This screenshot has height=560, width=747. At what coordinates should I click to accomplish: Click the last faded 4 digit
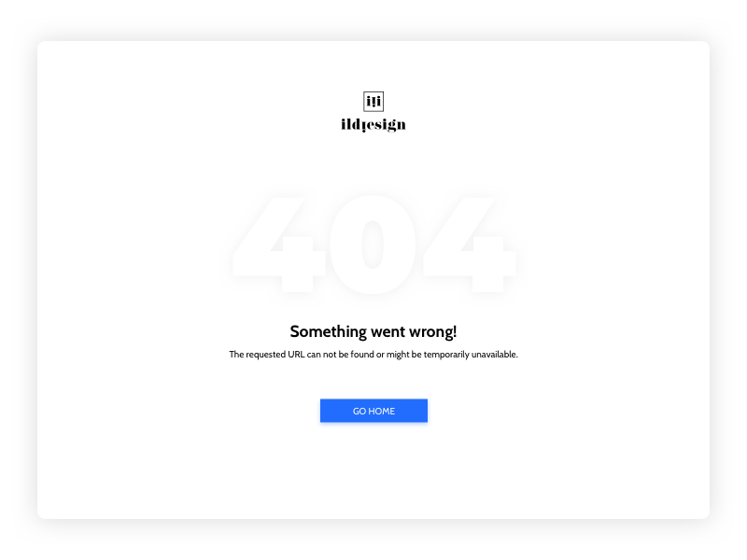tap(470, 245)
